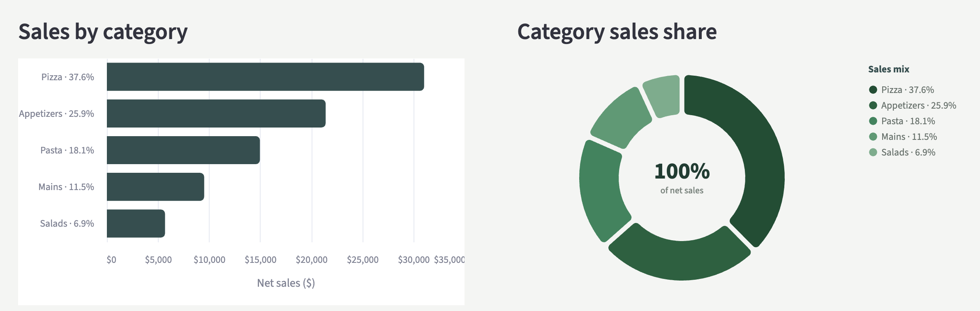Image resolution: width=980 pixels, height=311 pixels.
Task: Click the 'Pizza · 37.6%' legend label
Action: (x=908, y=90)
